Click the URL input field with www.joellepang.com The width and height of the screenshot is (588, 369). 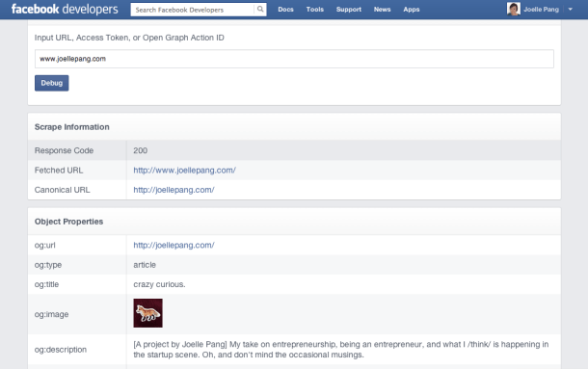[x=294, y=59]
